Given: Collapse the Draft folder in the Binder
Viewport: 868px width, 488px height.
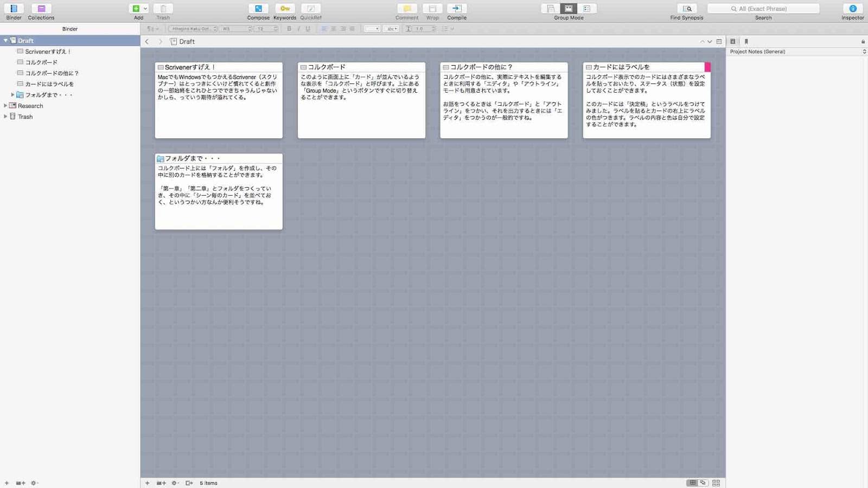Looking at the screenshot, I should (x=5, y=40).
